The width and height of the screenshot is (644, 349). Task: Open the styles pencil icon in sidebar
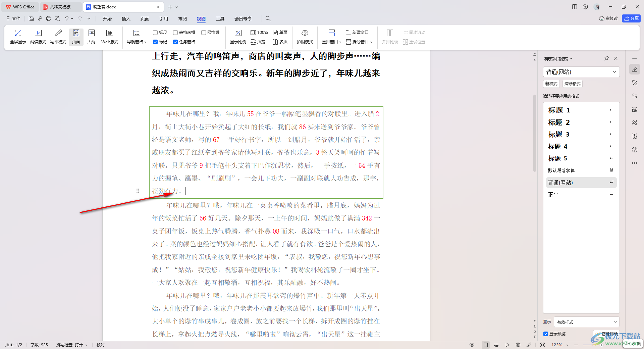[635, 69]
